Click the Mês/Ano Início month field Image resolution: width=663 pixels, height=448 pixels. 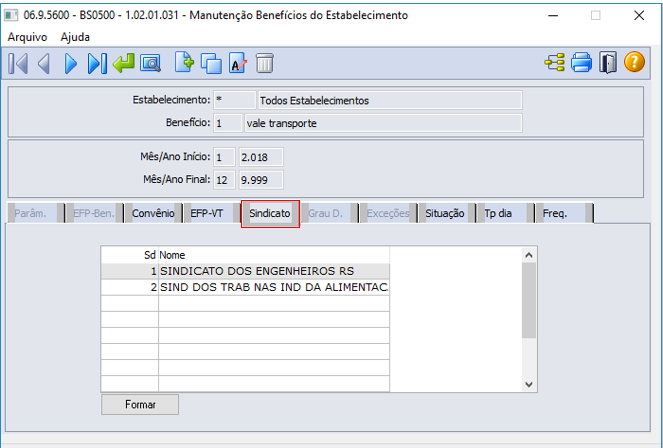coord(224,157)
